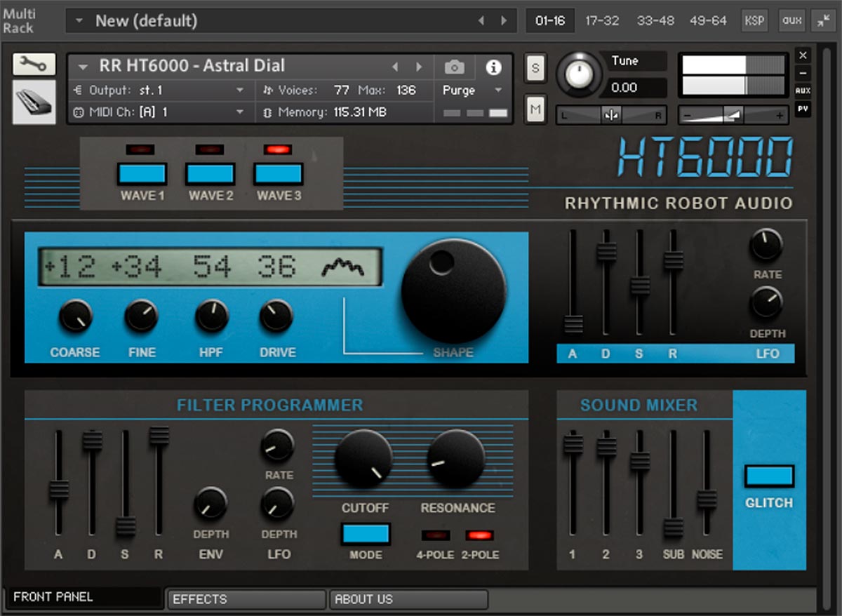Screen dimensions: 842x616
Task: Open the KSP multi script editor
Action: (x=754, y=20)
